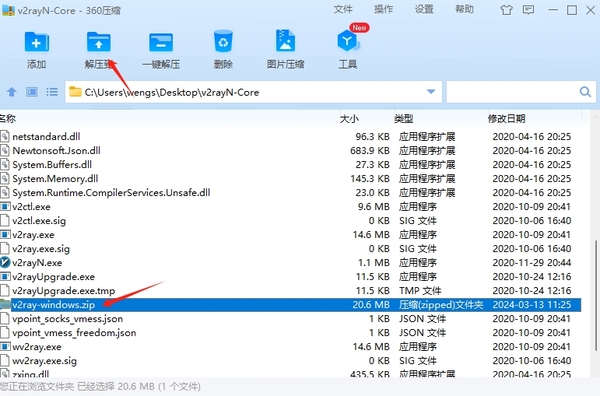This screenshot has height=396, width=600.
Task: Click the TMP 文件 type cell
Action: click(x=420, y=291)
